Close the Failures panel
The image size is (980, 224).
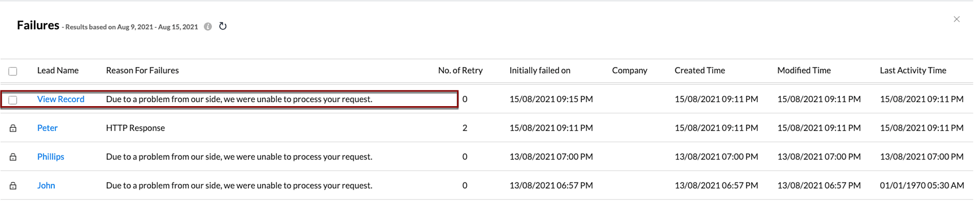pos(956,19)
